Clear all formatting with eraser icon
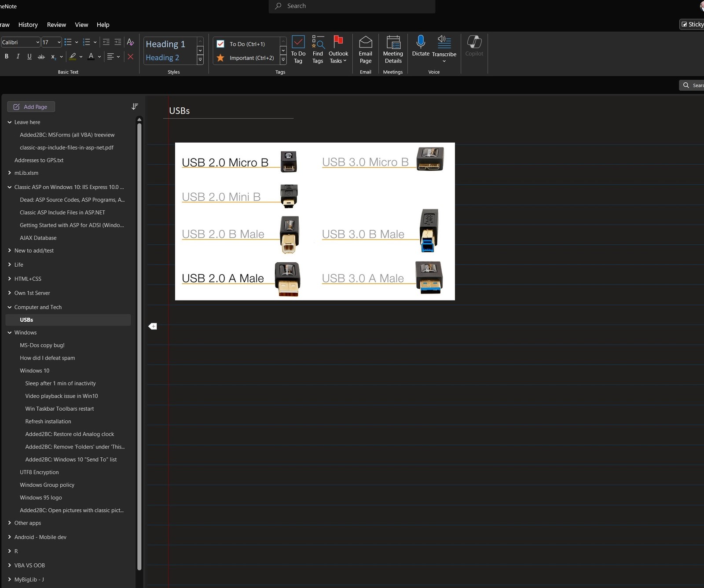This screenshot has width=704, height=588. pos(130,42)
